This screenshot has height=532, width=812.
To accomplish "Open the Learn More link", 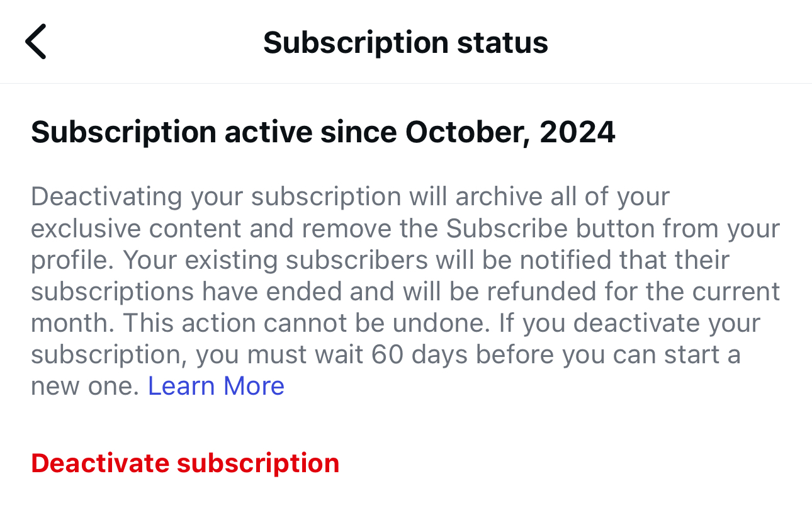I will pyautogui.click(x=216, y=386).
